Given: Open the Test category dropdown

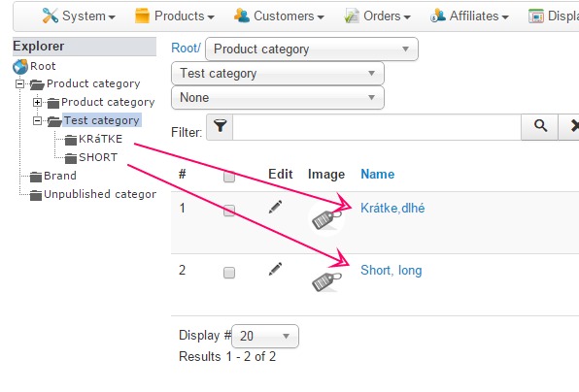Looking at the screenshot, I should coord(278,74).
